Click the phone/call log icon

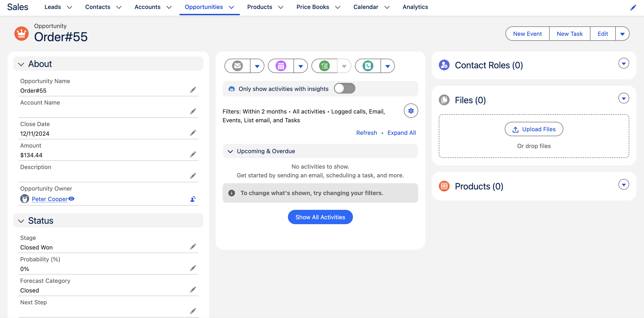coord(368,66)
